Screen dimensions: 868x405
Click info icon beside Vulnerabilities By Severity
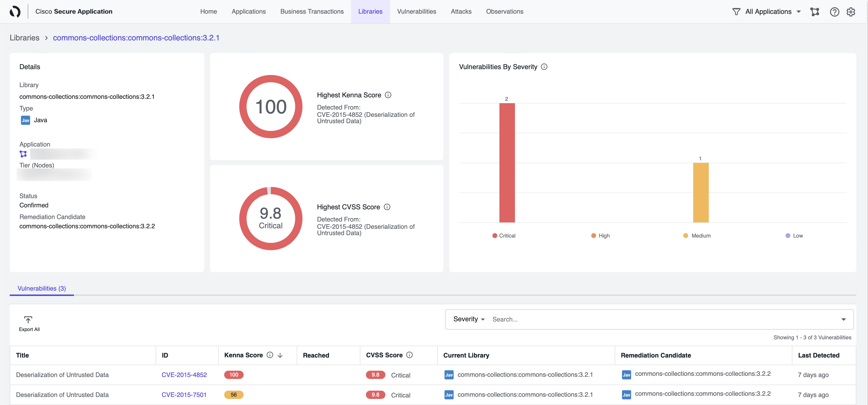tap(544, 67)
